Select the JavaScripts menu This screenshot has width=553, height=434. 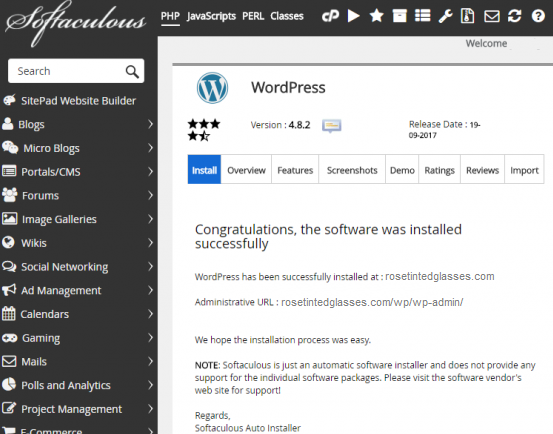211,16
